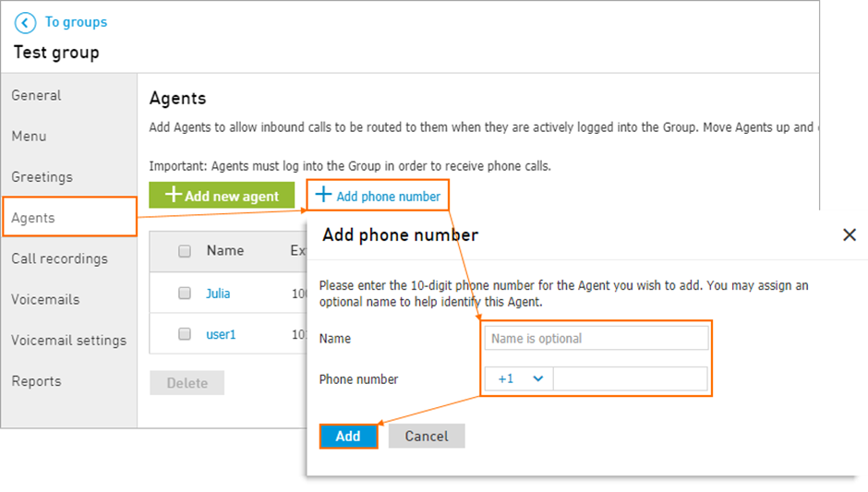Click the plus icon on Add phone number
Screen dimensions: 868x492
[x=323, y=194]
